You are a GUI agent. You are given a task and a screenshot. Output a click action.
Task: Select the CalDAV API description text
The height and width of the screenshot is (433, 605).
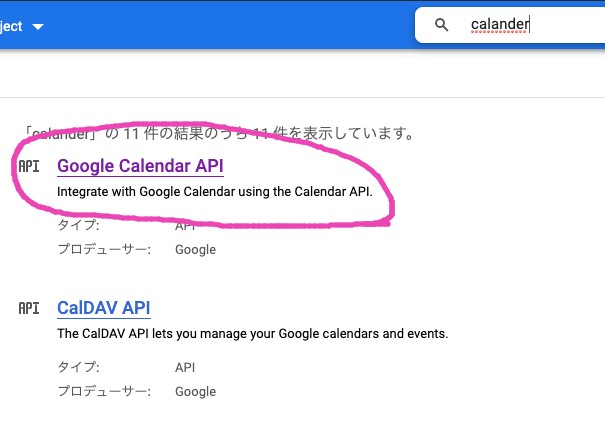[253, 333]
